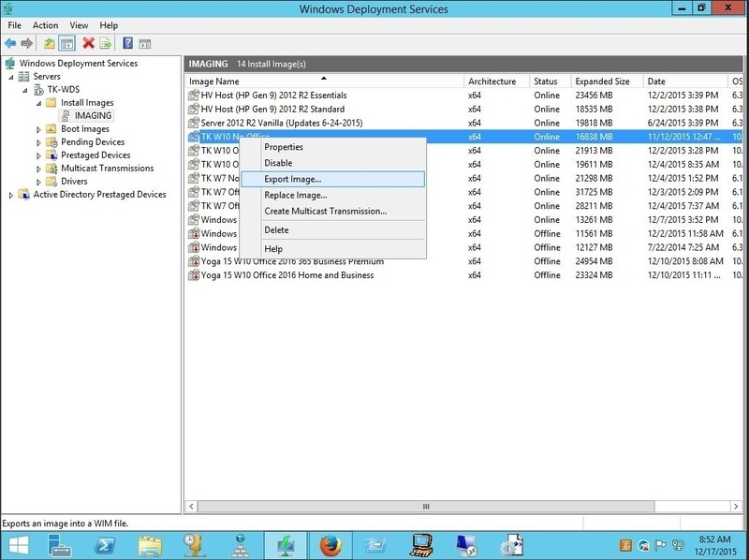Expand the Boot Images tree node

pos(41,128)
